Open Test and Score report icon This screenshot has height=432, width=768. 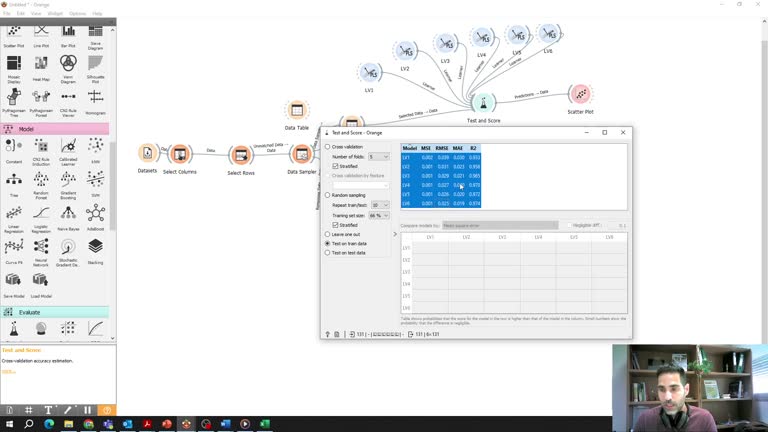click(337, 335)
